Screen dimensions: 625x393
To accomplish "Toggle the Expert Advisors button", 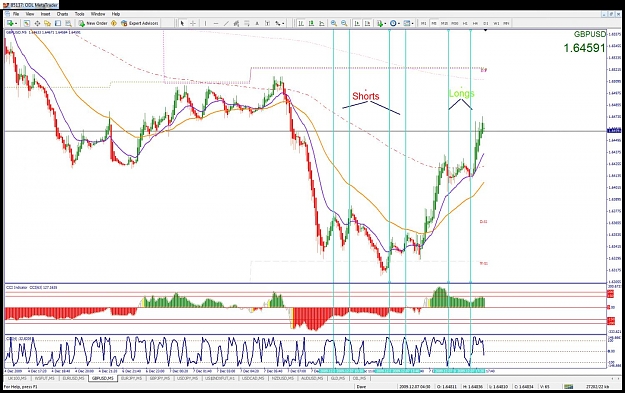I will pyautogui.click(x=140, y=24).
